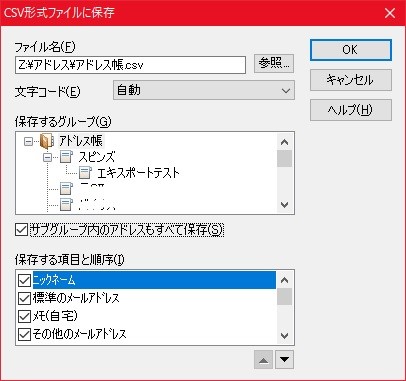The width and height of the screenshot is (406, 381).
Task: Move selected item down with triangle button
Action: point(284,360)
